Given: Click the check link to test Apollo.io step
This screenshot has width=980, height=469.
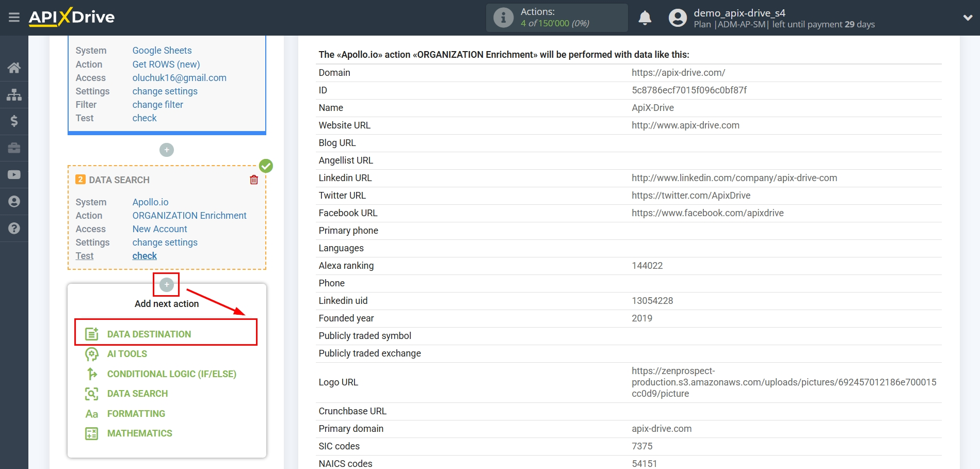Looking at the screenshot, I should tap(144, 255).
